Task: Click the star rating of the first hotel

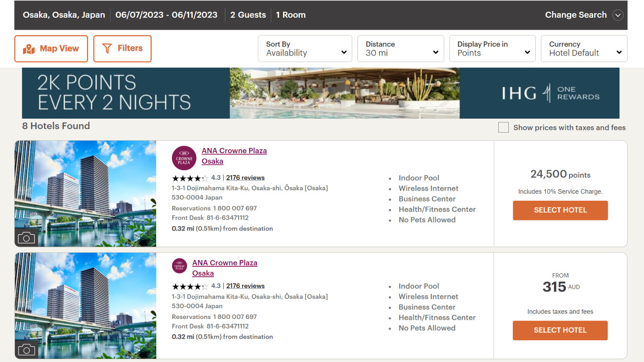Action: click(x=190, y=178)
